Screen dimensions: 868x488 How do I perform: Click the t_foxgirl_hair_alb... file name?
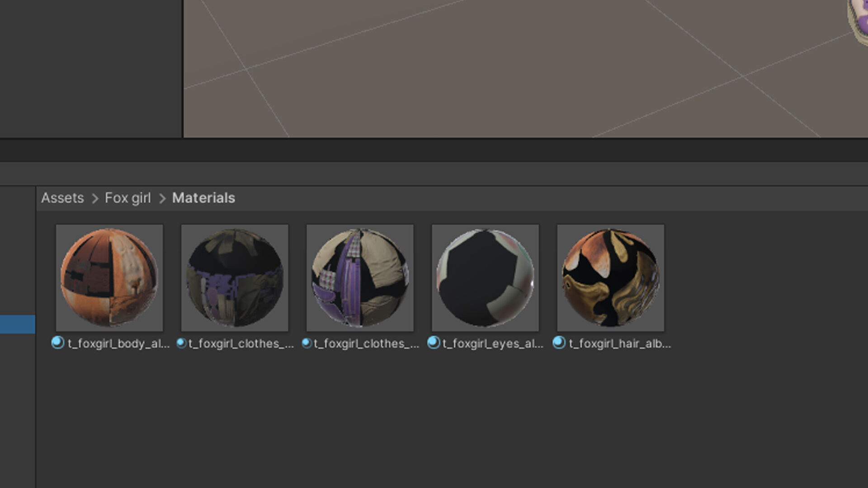click(620, 344)
